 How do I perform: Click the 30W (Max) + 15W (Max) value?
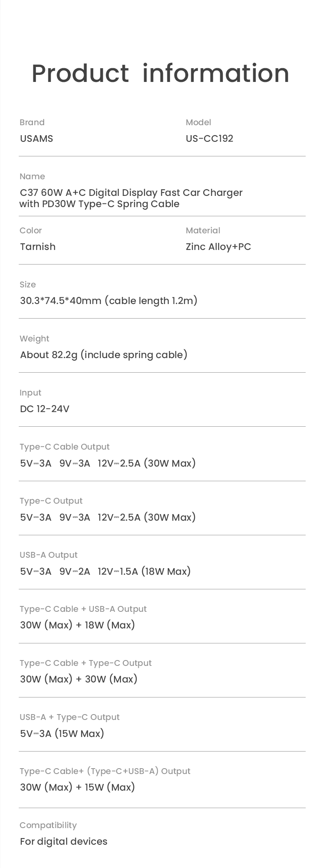(77, 787)
